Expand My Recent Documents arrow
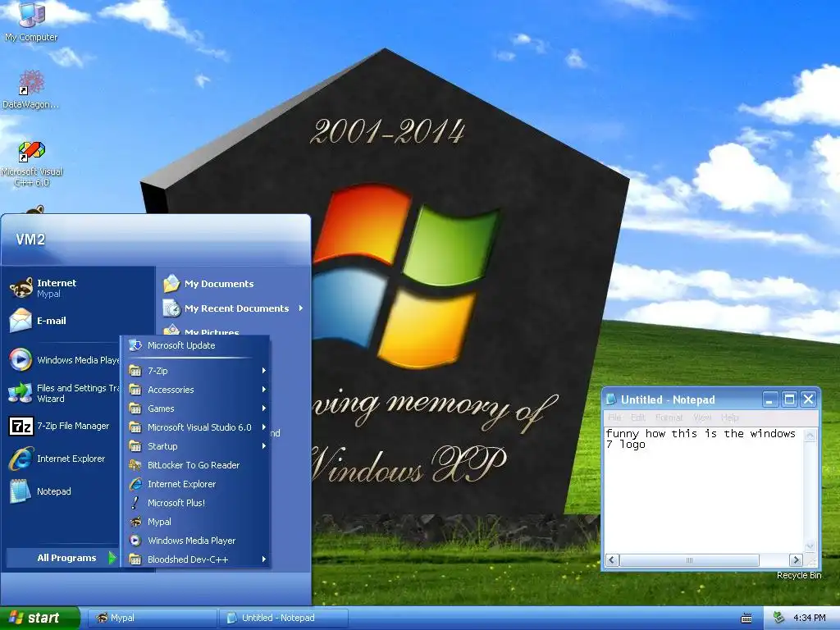 (x=300, y=308)
